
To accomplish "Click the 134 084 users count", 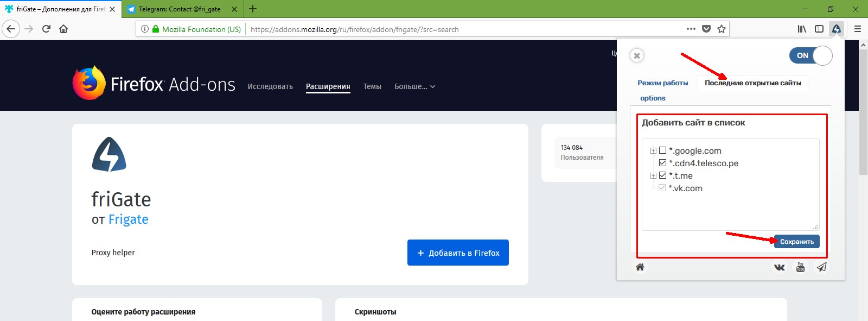I will 572,148.
